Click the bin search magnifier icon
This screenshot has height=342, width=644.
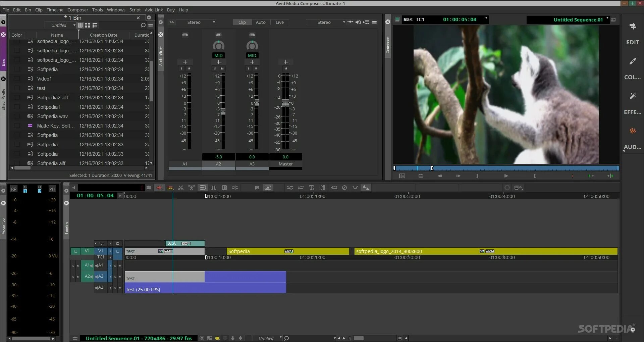[143, 25]
